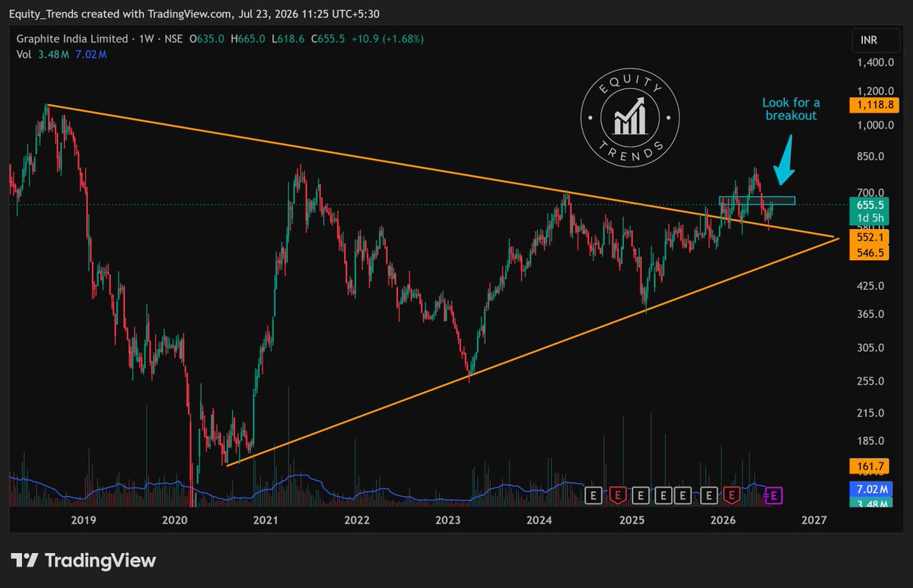Click the 2021 label on time axis
Screen dimensions: 913x588
point(266,520)
